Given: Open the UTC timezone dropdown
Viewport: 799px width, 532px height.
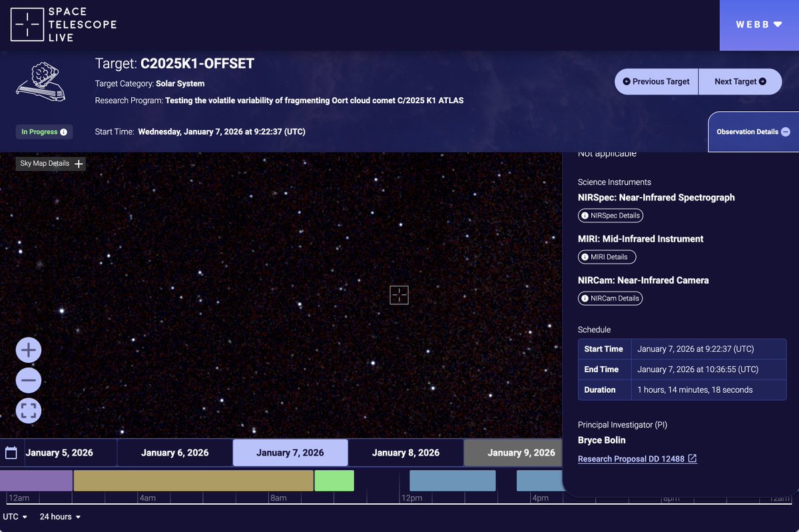Looking at the screenshot, I should pos(15,517).
